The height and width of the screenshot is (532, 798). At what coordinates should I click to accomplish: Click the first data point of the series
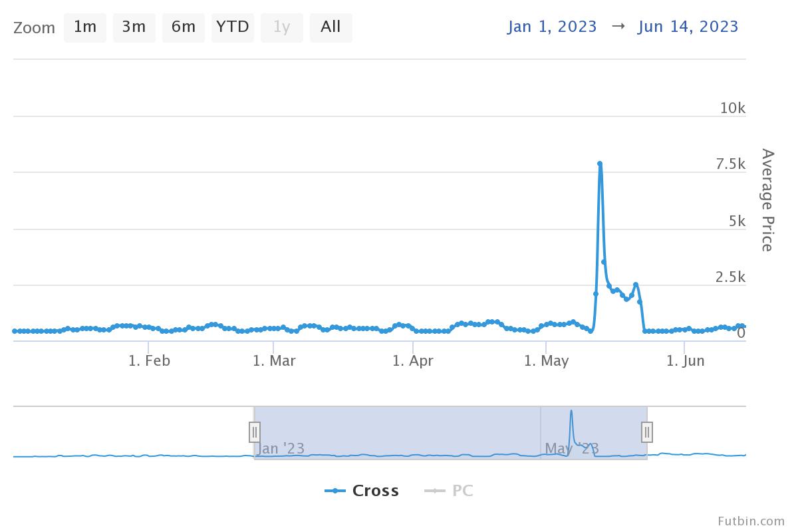pos(15,331)
